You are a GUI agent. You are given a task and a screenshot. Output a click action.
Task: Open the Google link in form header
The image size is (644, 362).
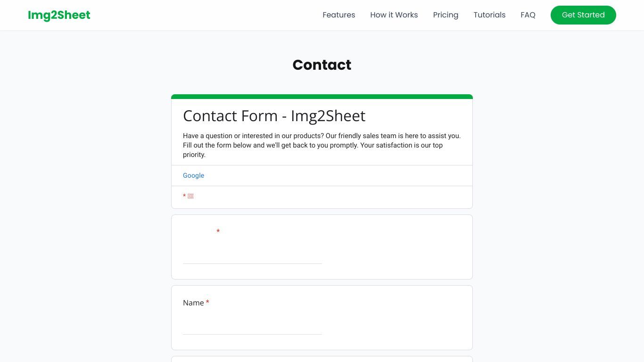point(193,175)
